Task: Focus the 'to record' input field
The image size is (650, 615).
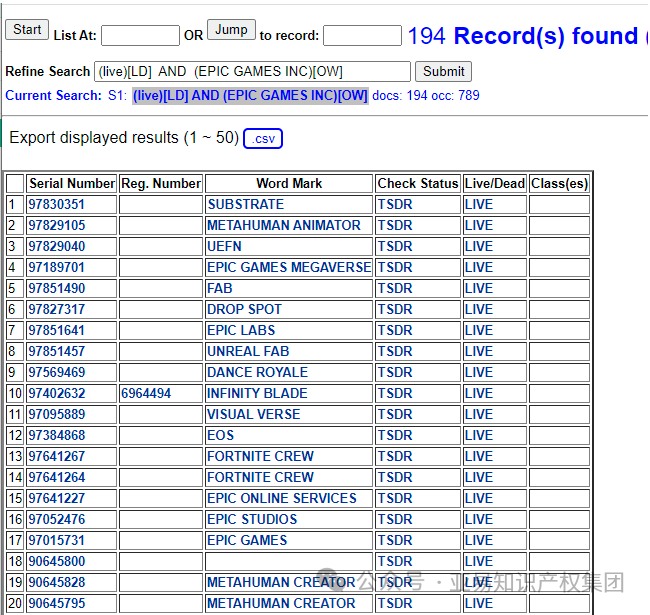Action: tap(362, 36)
